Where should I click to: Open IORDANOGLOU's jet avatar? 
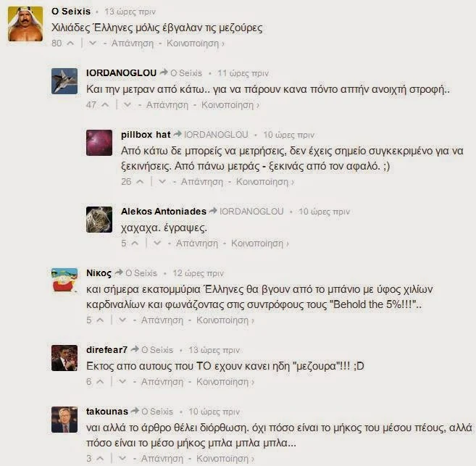[64, 81]
